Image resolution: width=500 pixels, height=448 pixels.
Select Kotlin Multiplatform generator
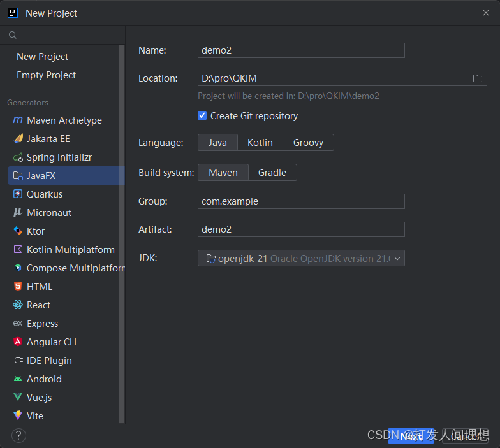(70, 250)
